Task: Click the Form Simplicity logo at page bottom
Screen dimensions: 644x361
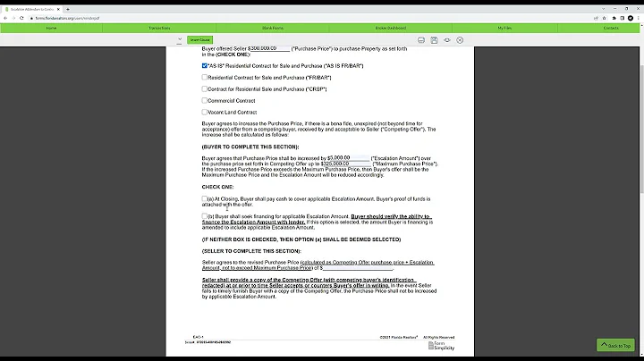Action: pos(441,346)
